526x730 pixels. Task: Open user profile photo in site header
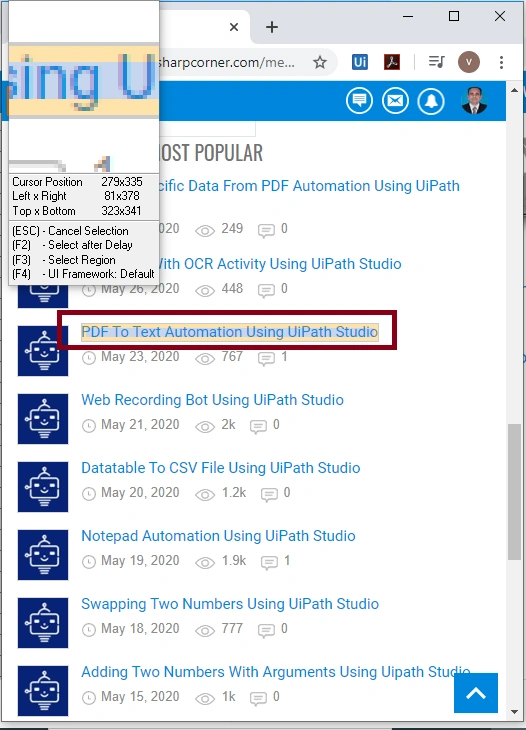474,101
